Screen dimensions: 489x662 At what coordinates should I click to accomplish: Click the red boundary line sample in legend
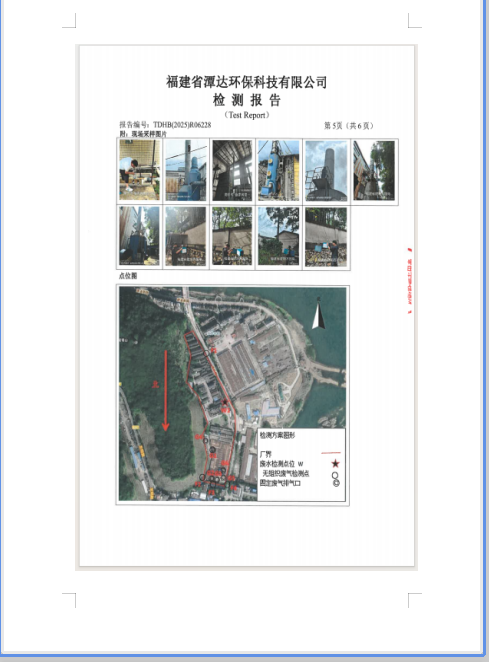click(x=331, y=453)
